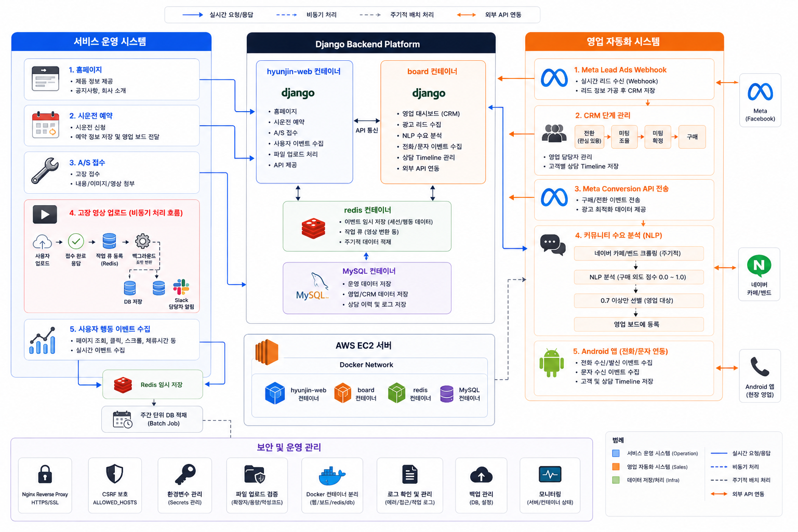Click the green checkmark icon for 접수 완료 응답
This screenshot has height=532, width=798.
pos(76,241)
